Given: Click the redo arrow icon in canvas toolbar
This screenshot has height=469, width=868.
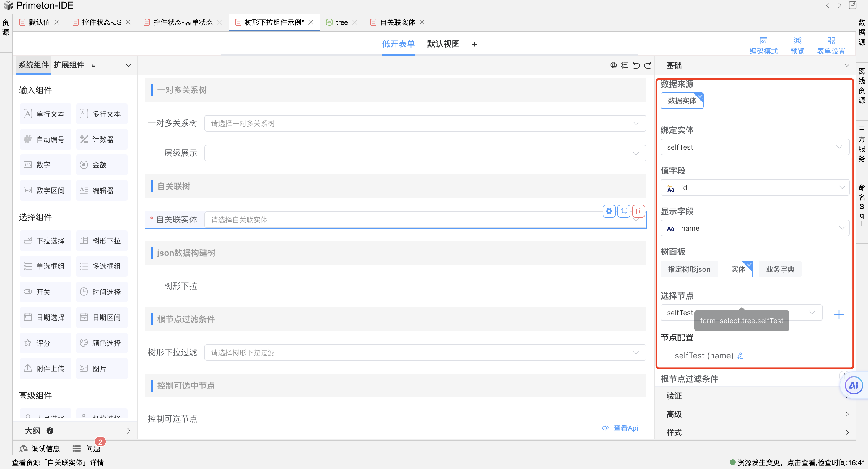Looking at the screenshot, I should point(648,65).
